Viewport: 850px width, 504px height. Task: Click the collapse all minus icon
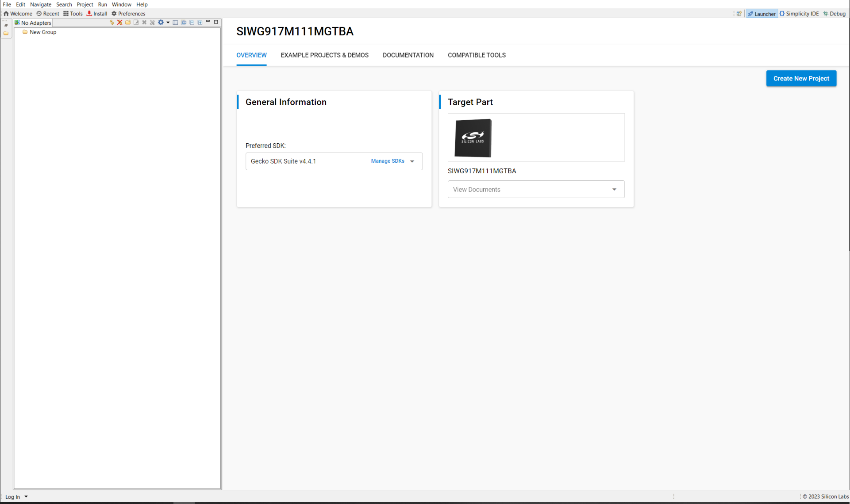click(192, 23)
